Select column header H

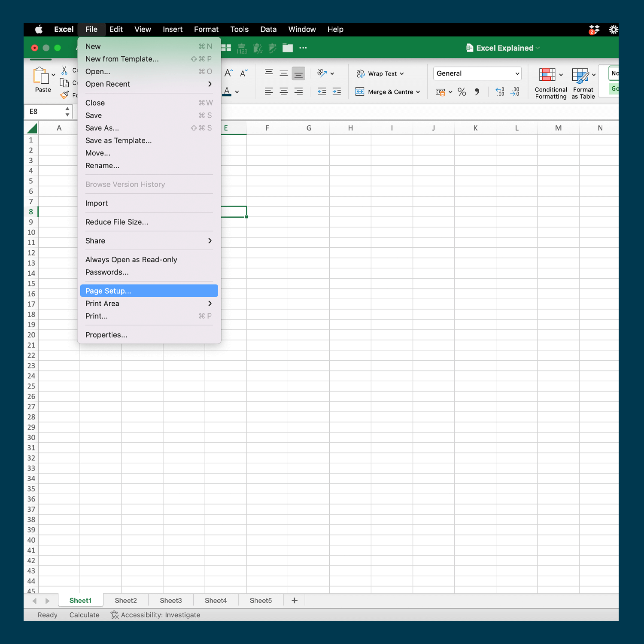click(x=350, y=128)
